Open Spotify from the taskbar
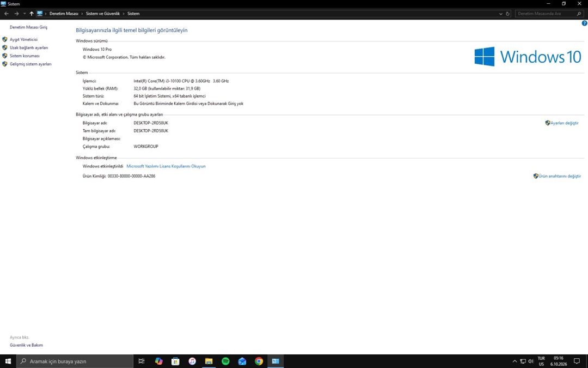Screen dimensions: 588x368 225,361
